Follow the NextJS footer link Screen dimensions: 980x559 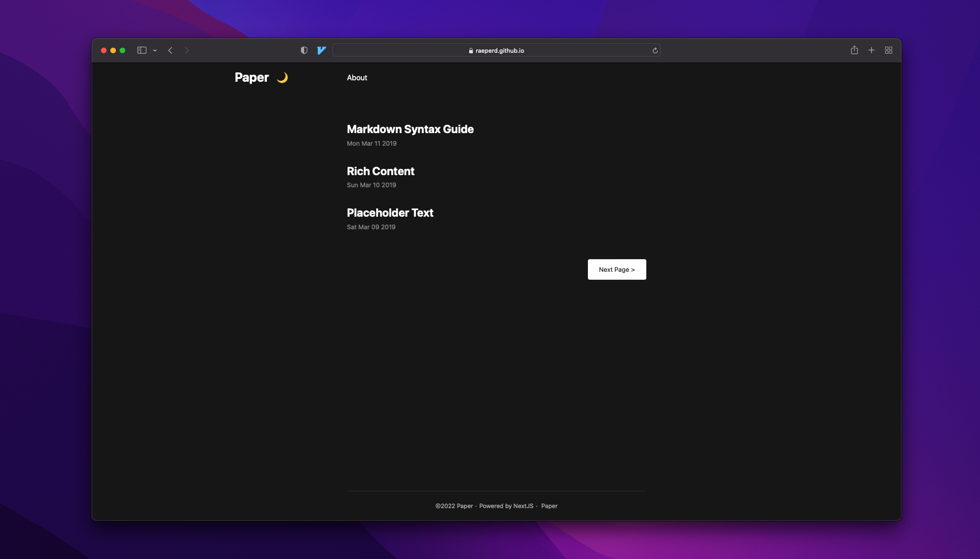pyautogui.click(x=523, y=506)
